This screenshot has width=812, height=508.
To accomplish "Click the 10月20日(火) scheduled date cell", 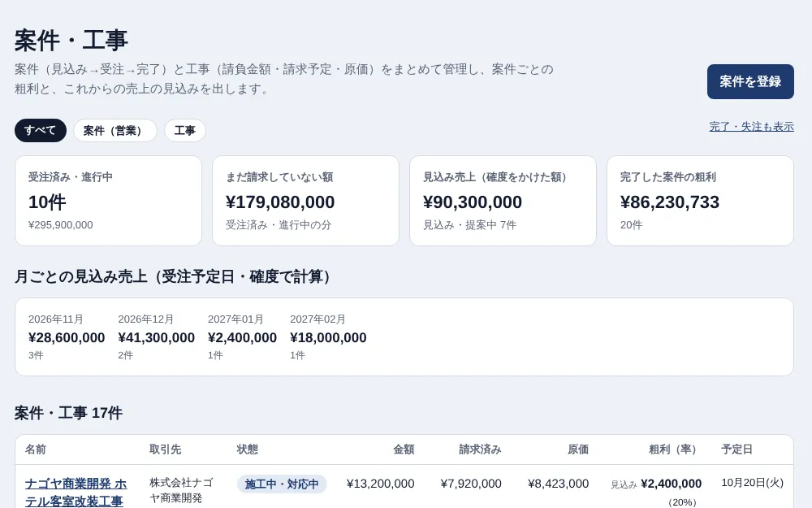I will coord(753,483).
